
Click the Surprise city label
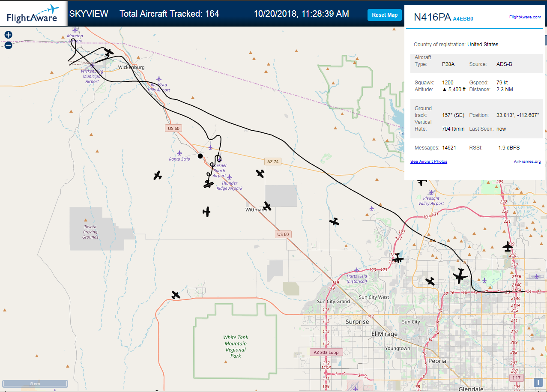[x=357, y=322]
